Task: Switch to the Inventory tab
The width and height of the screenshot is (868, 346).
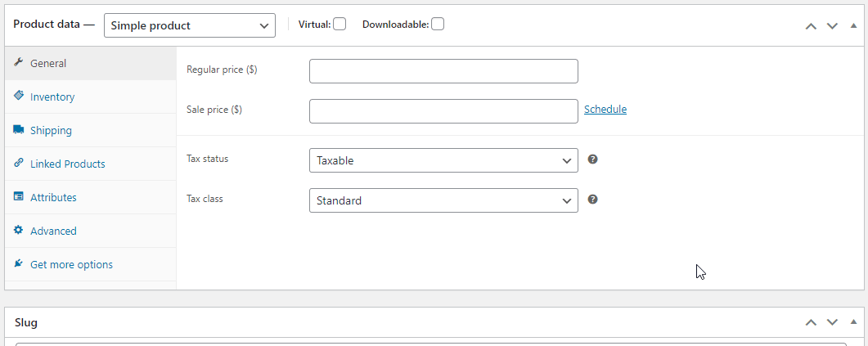Action: 52,97
